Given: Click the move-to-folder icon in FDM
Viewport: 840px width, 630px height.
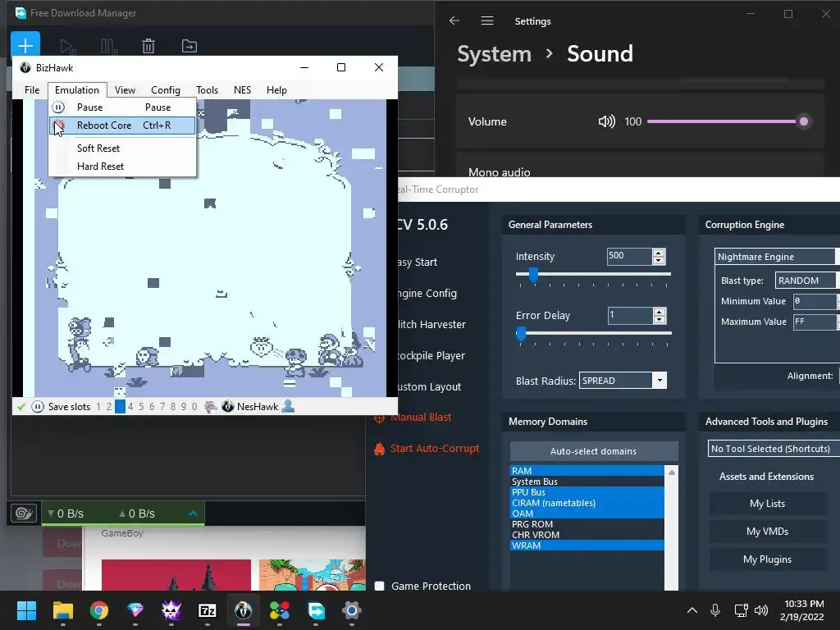Looking at the screenshot, I should [189, 46].
